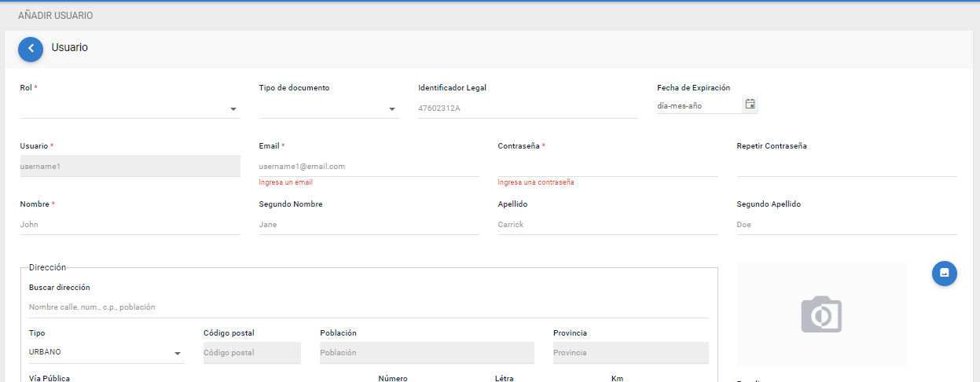Click the blue upload image button

pos(945,273)
